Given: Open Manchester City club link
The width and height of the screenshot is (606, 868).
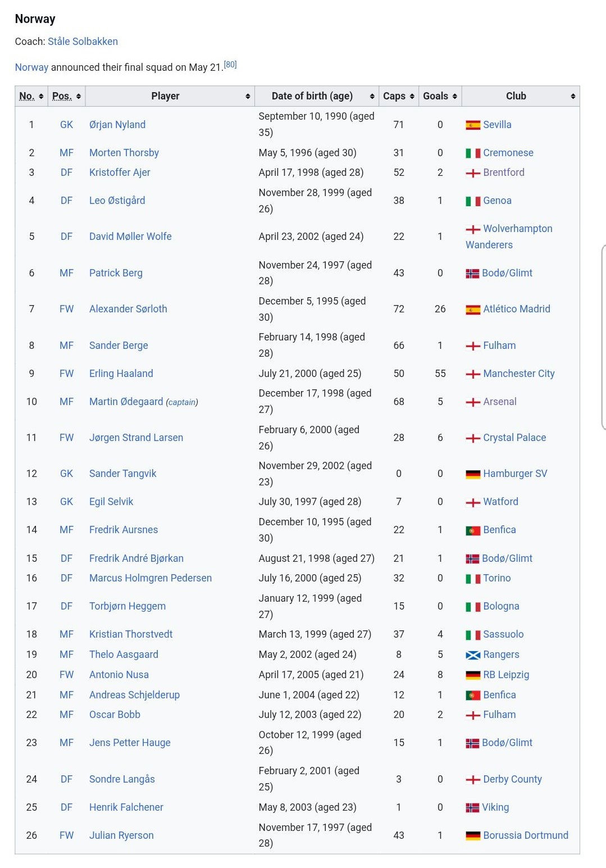Looking at the screenshot, I should pos(518,374).
